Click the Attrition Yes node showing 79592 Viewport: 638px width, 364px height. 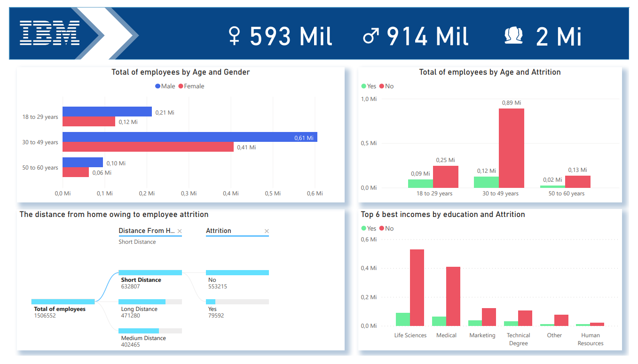pyautogui.click(x=237, y=302)
